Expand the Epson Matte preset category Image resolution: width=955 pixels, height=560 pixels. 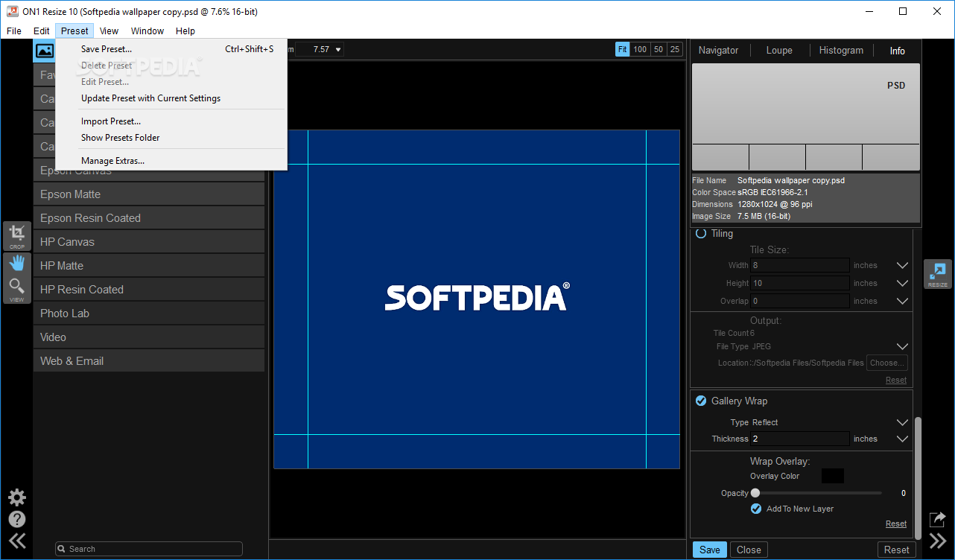tap(149, 194)
